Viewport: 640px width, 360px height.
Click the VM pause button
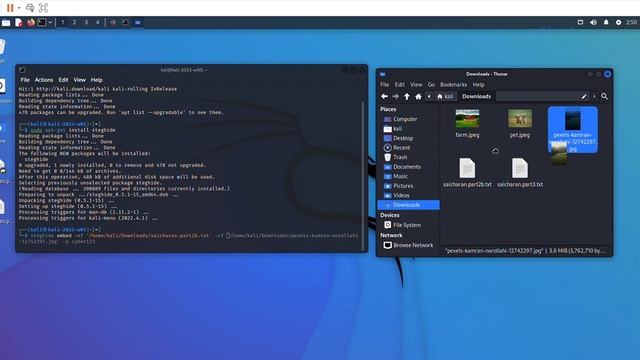pos(10,7)
